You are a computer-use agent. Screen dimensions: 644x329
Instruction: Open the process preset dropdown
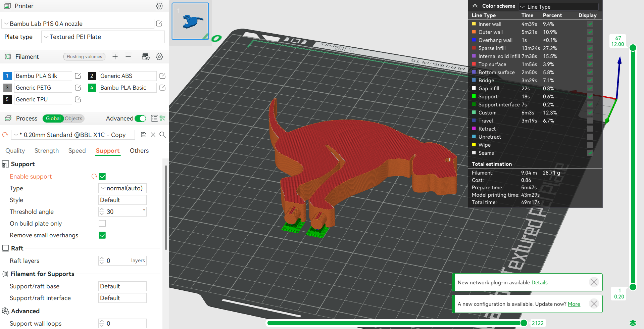click(x=73, y=135)
